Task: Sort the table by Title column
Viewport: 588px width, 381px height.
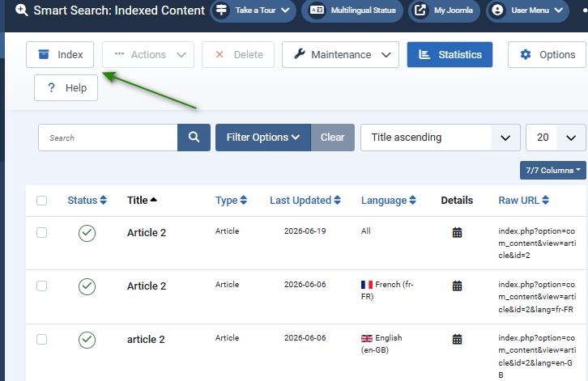Action: [x=142, y=201]
